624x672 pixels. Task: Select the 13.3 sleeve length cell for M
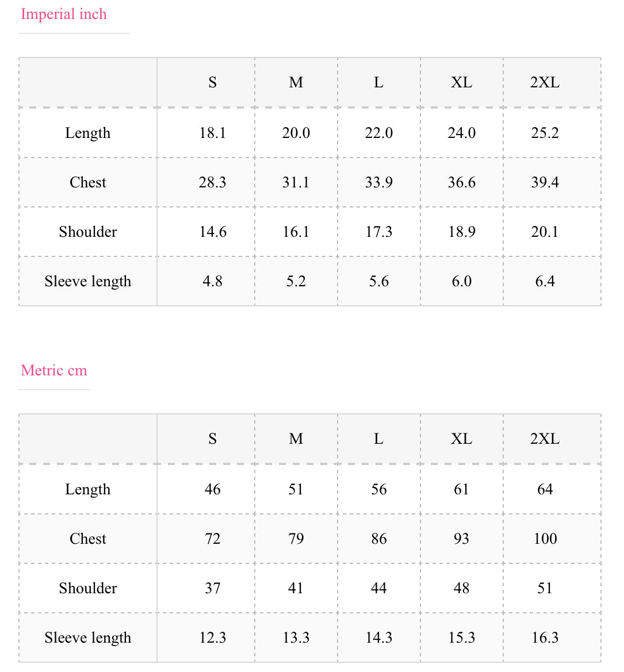coord(296,638)
